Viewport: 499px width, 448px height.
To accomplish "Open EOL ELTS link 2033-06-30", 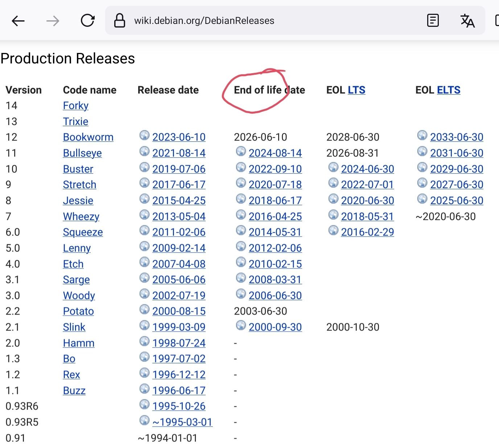I will coord(457,137).
